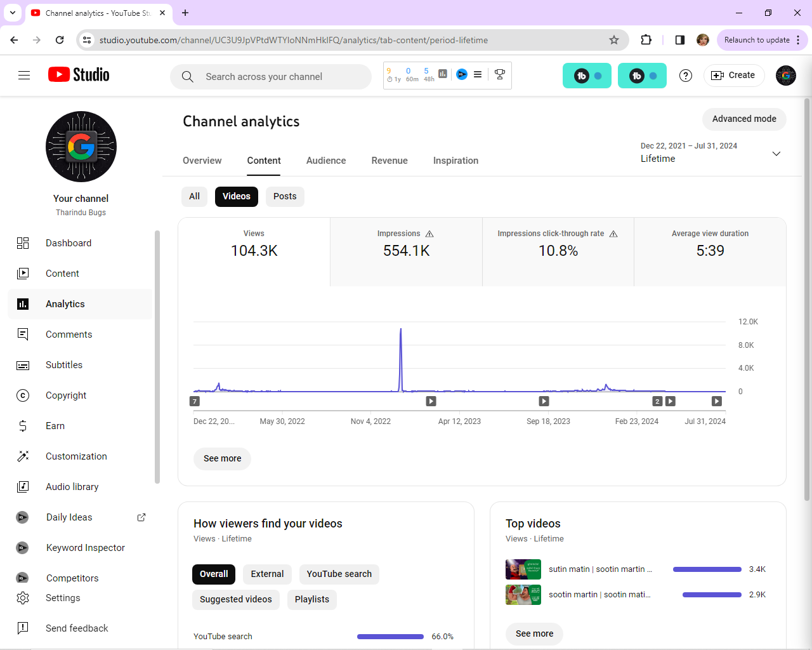The height and width of the screenshot is (650, 812).
Task: Click See more under the chart
Action: pos(222,458)
